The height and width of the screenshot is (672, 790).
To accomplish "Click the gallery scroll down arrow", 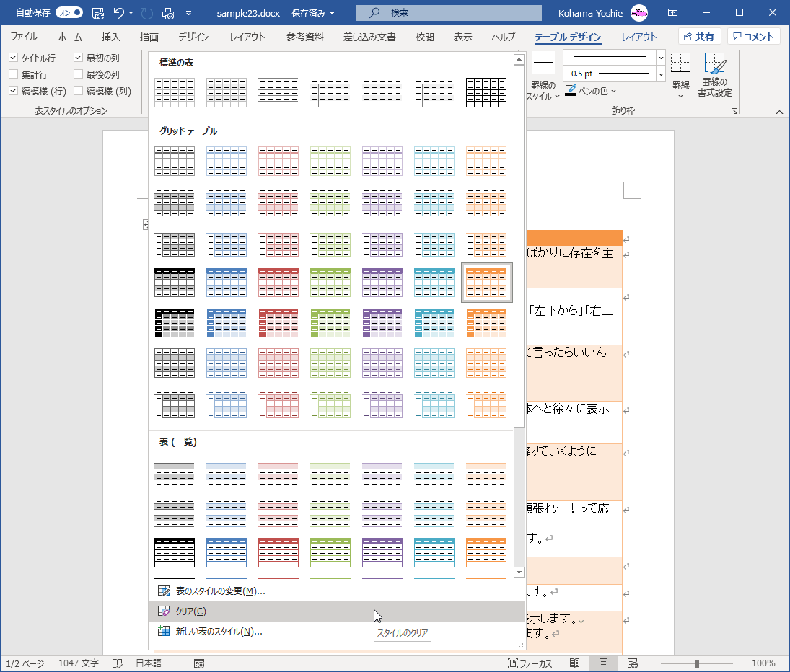I will (x=519, y=572).
